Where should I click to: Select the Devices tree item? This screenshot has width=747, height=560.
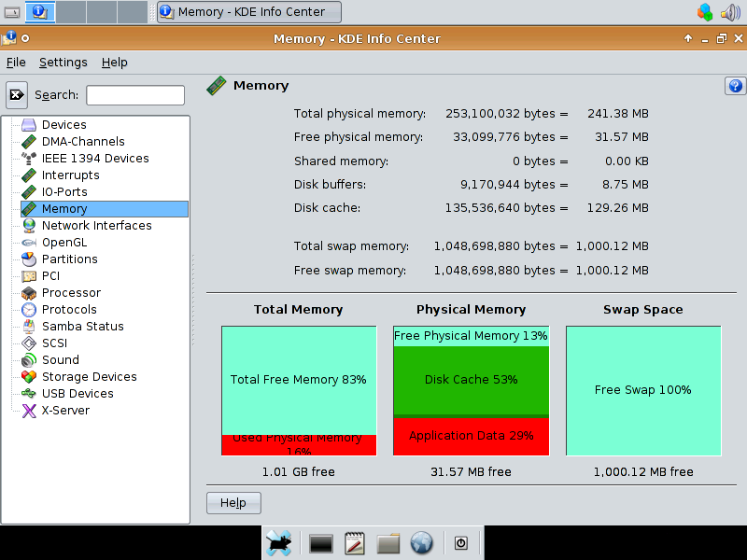[63, 125]
